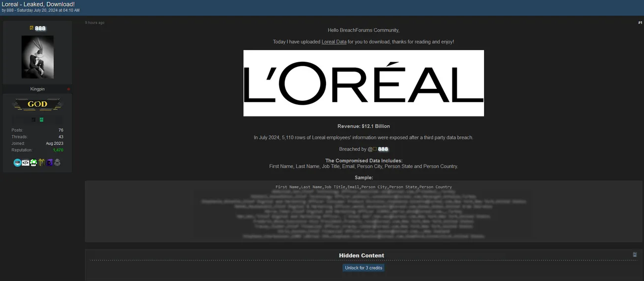Click the dark badge under GOD banner
Viewport: 644px width, 281px height.
click(x=34, y=120)
